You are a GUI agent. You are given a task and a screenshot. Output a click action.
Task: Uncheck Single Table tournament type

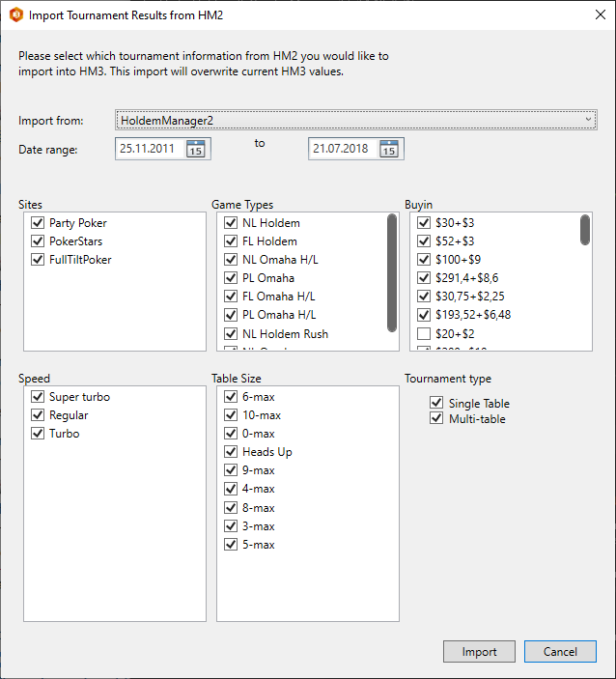[x=436, y=403]
